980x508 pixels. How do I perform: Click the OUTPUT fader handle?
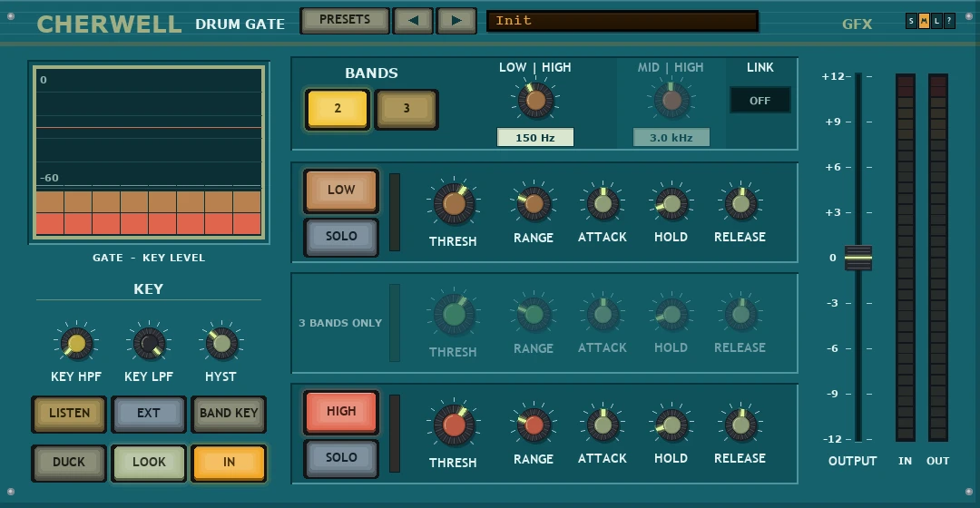click(858, 258)
